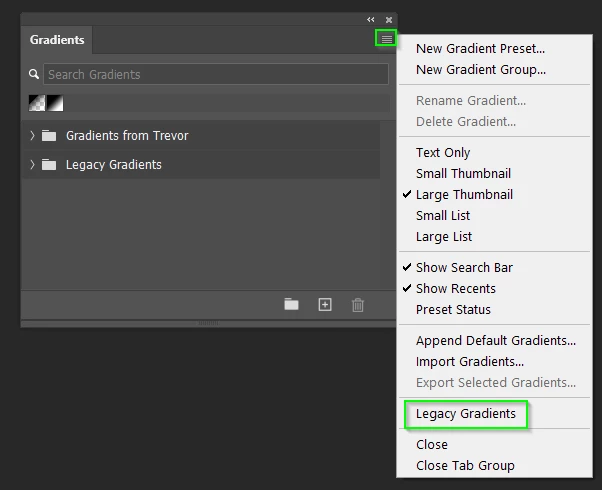602x490 pixels.
Task: Select Text Only view option
Action: (443, 152)
